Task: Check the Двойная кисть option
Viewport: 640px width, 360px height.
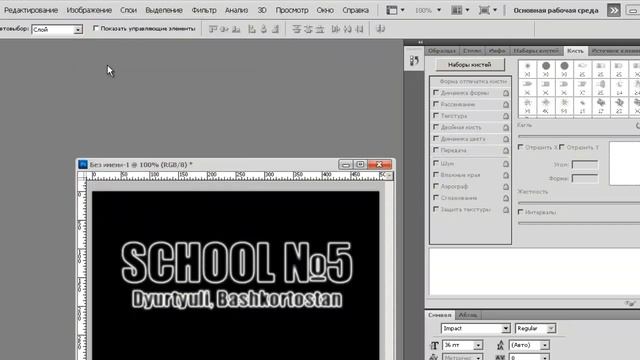Action: click(436, 127)
